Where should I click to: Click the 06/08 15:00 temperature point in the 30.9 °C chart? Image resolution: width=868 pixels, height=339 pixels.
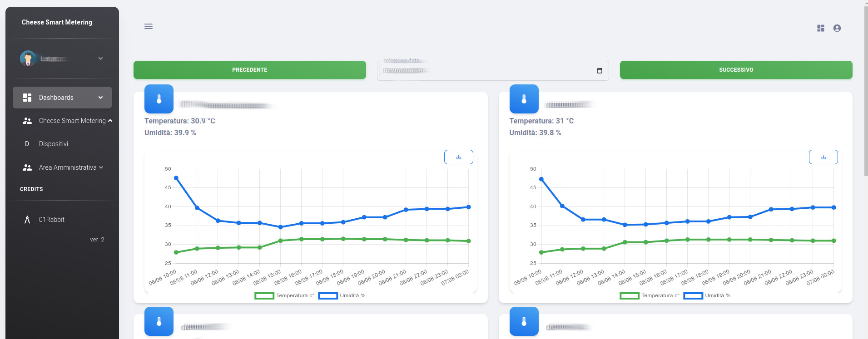point(281,241)
